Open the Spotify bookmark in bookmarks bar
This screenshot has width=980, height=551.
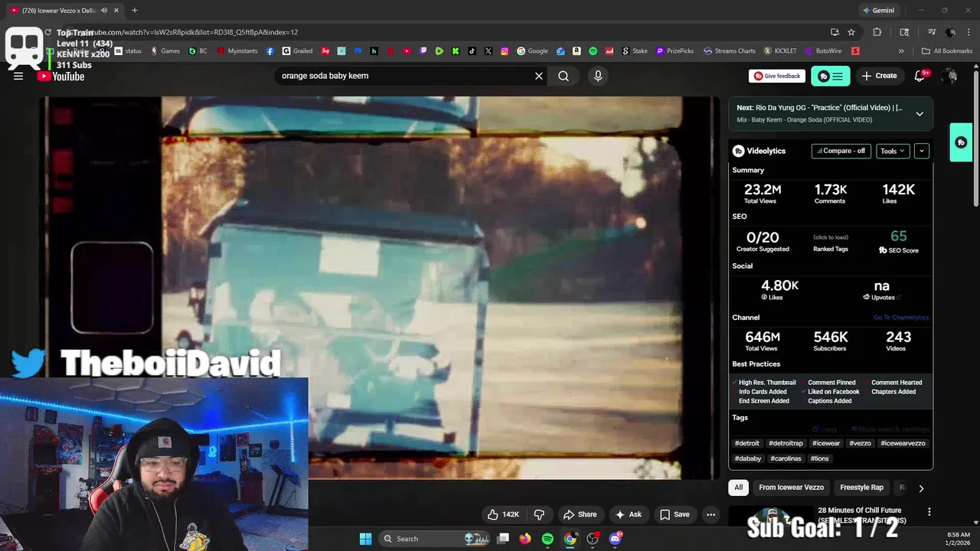tap(593, 51)
